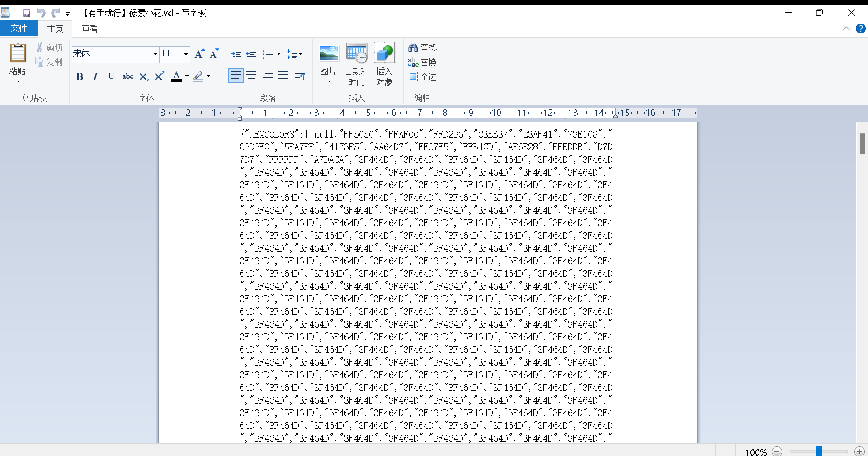Center the paragraph text

pos(251,76)
